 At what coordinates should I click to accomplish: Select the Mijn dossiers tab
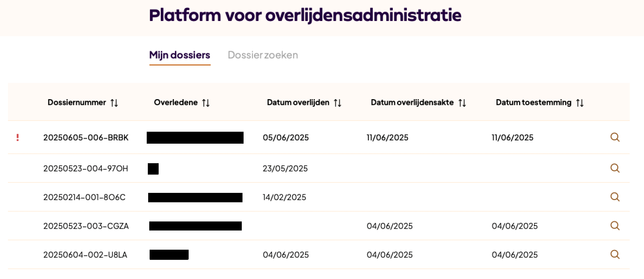[x=180, y=55]
